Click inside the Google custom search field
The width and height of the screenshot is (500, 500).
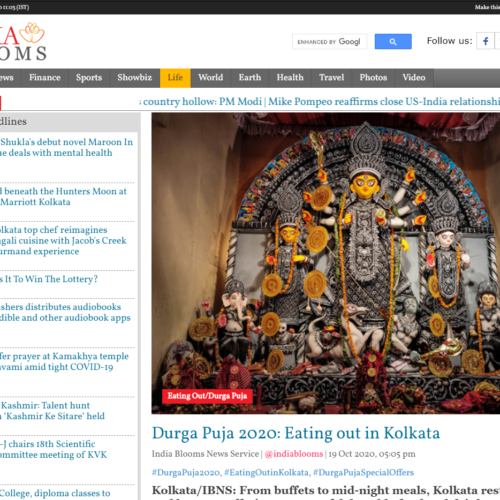point(329,42)
